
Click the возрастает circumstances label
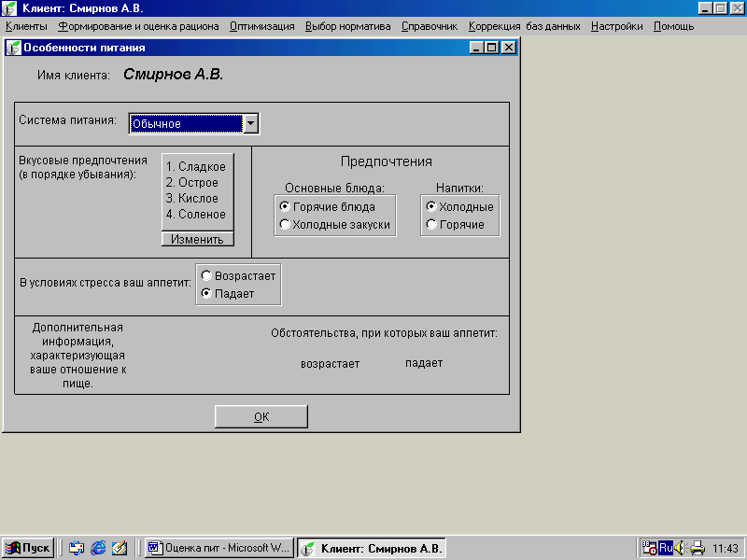click(331, 364)
